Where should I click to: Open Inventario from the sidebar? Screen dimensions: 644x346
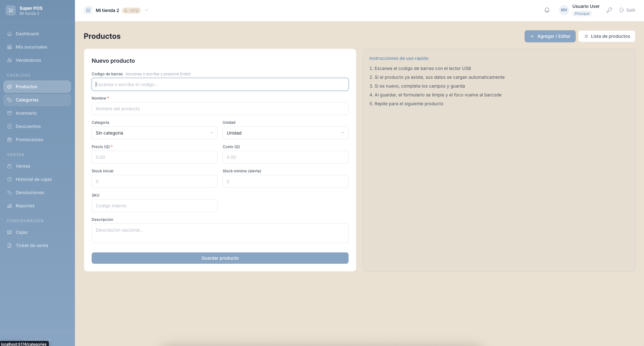tap(26, 113)
